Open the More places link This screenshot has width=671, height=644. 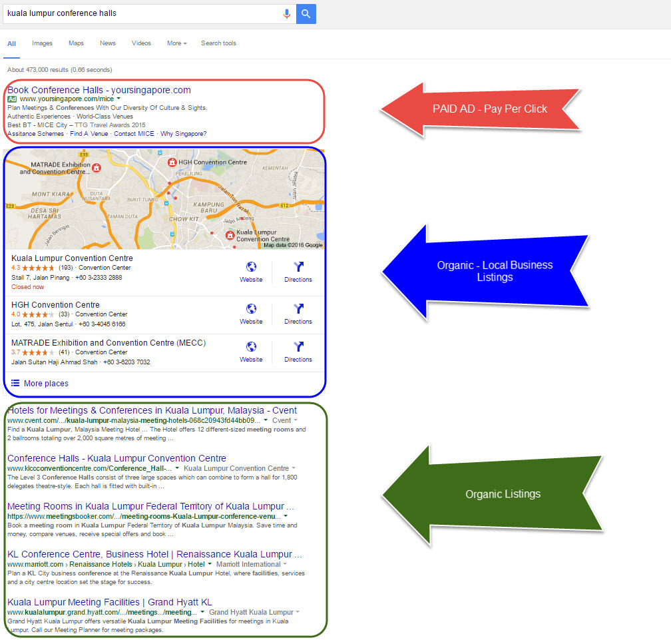46,384
